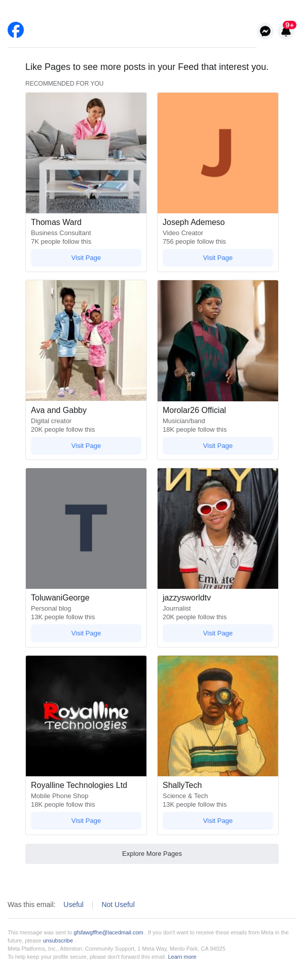Screen dimensions: 304x980
Task: Mark this email as Useful
Action: tap(73, 904)
